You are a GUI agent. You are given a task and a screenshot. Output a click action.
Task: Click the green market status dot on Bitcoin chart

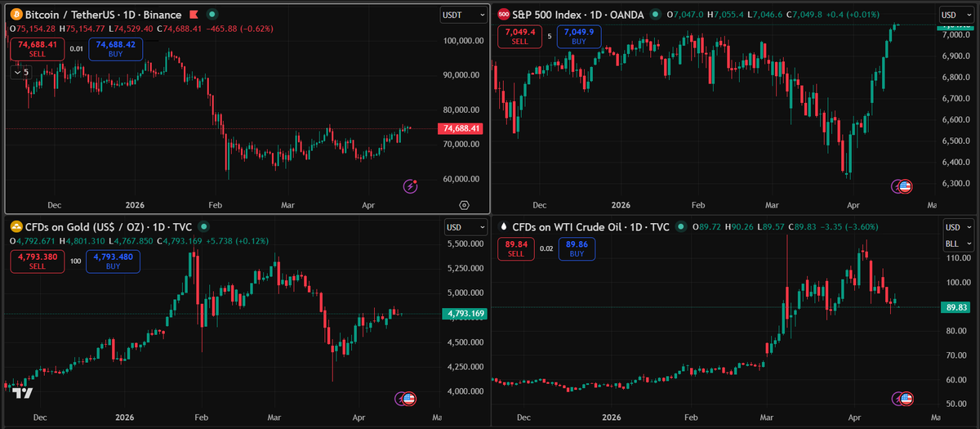[x=212, y=15]
